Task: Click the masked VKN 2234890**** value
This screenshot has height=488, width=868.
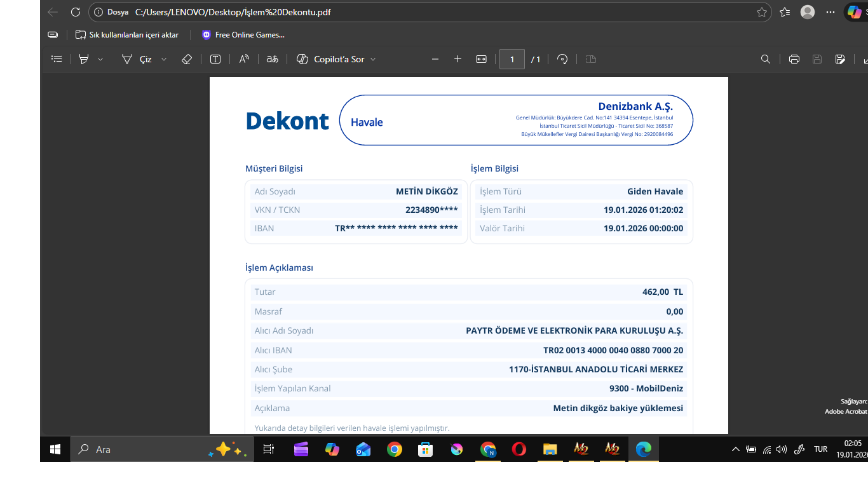Action: (x=431, y=210)
